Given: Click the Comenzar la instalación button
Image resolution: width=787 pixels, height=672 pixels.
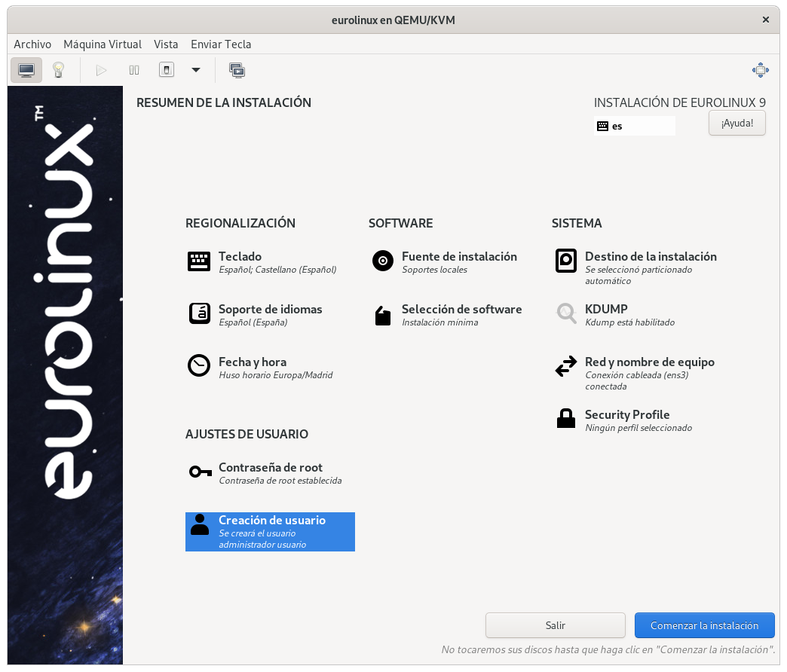Looking at the screenshot, I should point(704,625).
